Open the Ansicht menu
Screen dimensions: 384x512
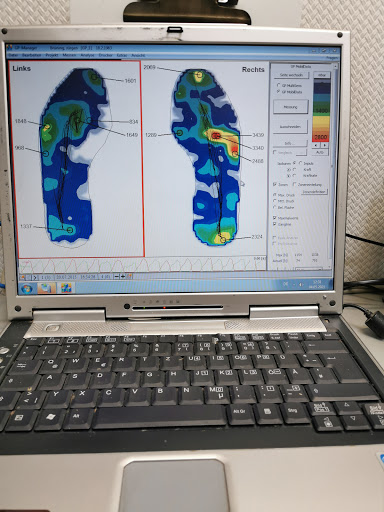point(138,55)
